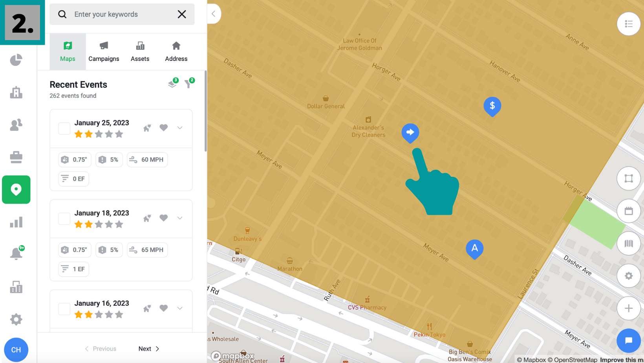Switch to the Assets tab

point(140,51)
